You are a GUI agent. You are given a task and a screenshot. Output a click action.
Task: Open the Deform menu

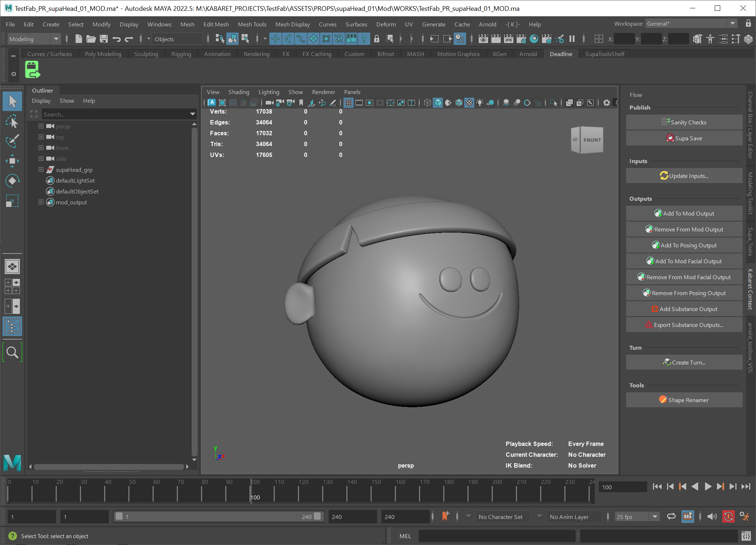pos(386,24)
